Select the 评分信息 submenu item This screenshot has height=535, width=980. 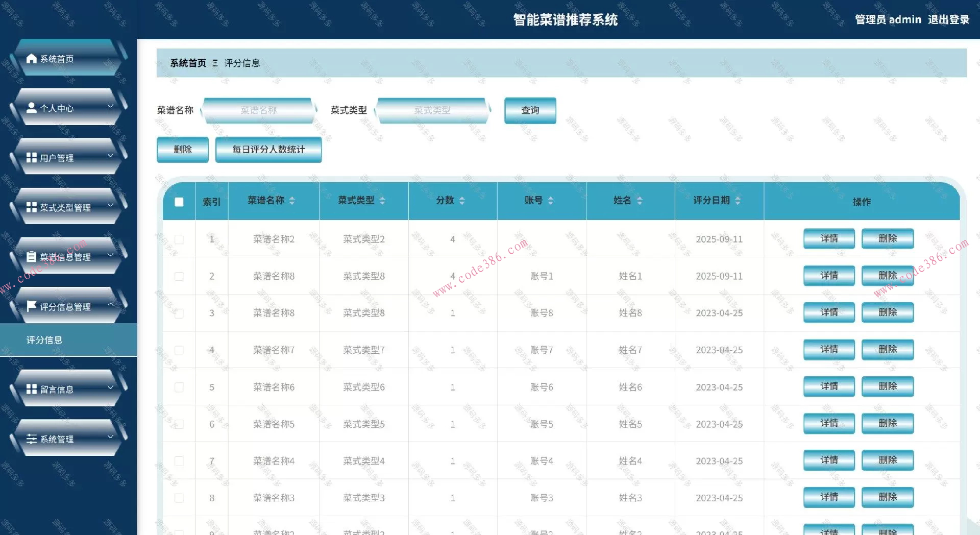click(x=44, y=339)
